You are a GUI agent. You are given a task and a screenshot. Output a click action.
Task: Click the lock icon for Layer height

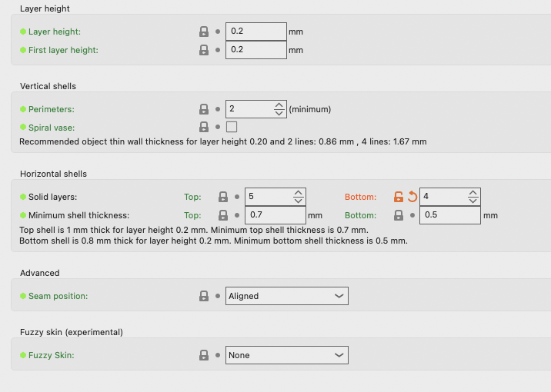(x=204, y=32)
